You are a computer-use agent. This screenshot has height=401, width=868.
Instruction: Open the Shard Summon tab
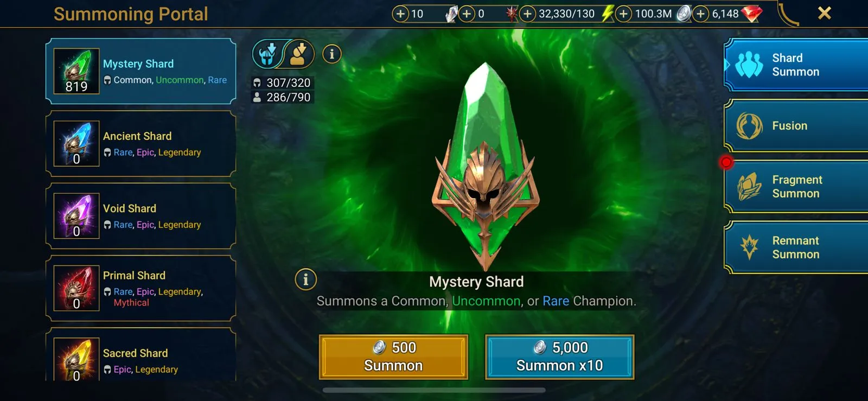[796, 65]
